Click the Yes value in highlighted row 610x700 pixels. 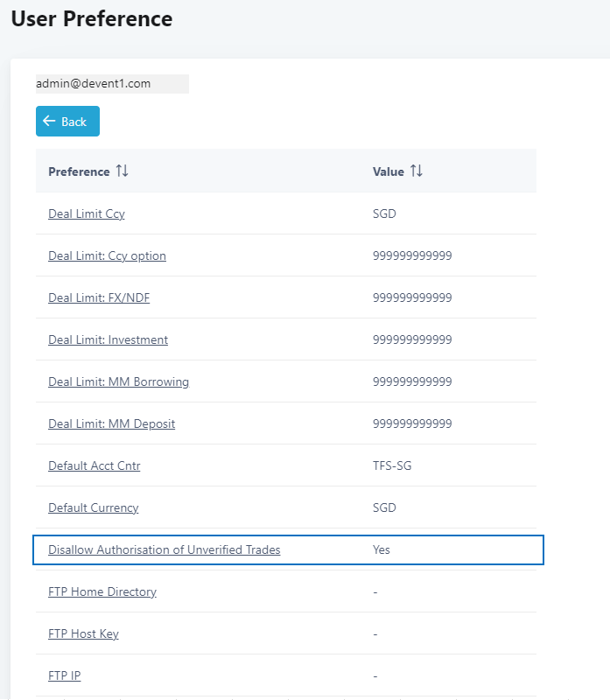(382, 549)
